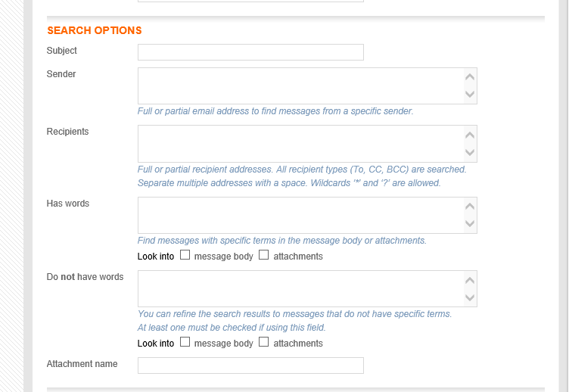This screenshot has width=569, height=392.
Task: Click inside the Sender text area
Action: (x=301, y=86)
